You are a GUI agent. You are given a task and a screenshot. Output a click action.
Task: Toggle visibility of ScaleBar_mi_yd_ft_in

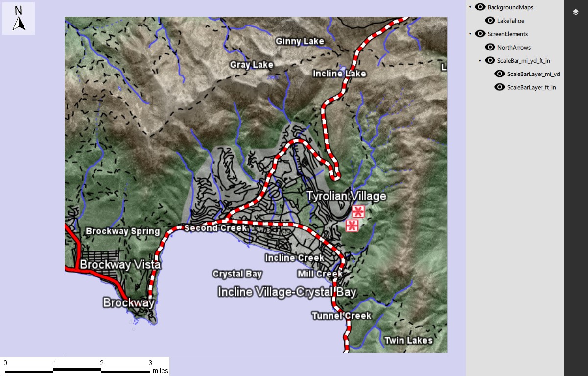490,60
